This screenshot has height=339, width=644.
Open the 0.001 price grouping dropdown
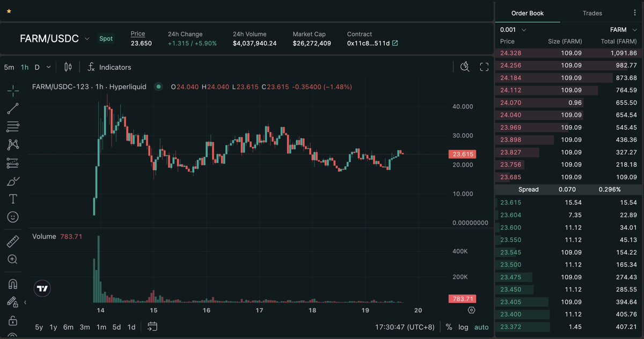pyautogui.click(x=513, y=30)
